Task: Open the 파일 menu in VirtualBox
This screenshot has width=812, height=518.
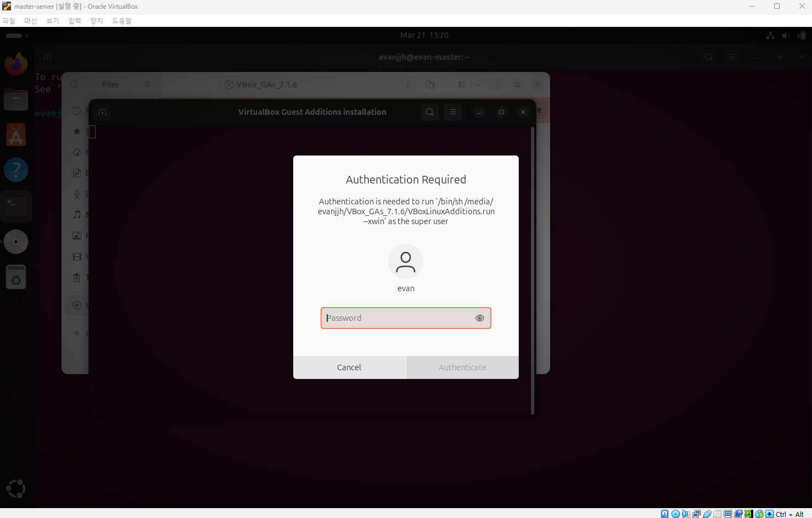Action: 9,21
